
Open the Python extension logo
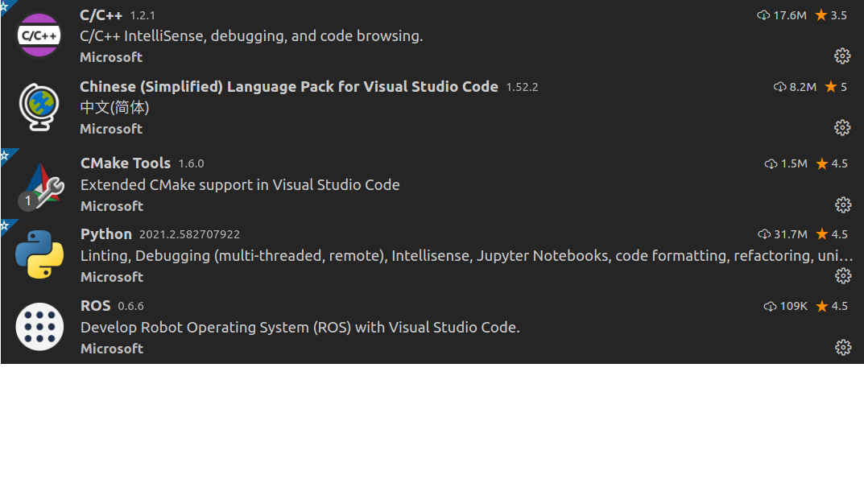pos(39,254)
